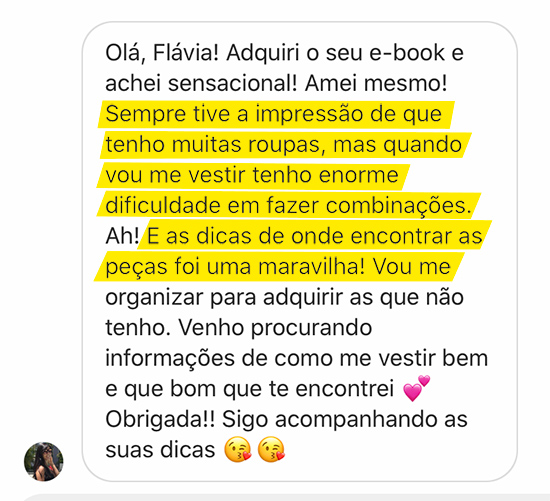Click highlighted line 'dificuldade em fazer combinações.'
The height and width of the screenshot is (501, 550).
click(x=288, y=205)
